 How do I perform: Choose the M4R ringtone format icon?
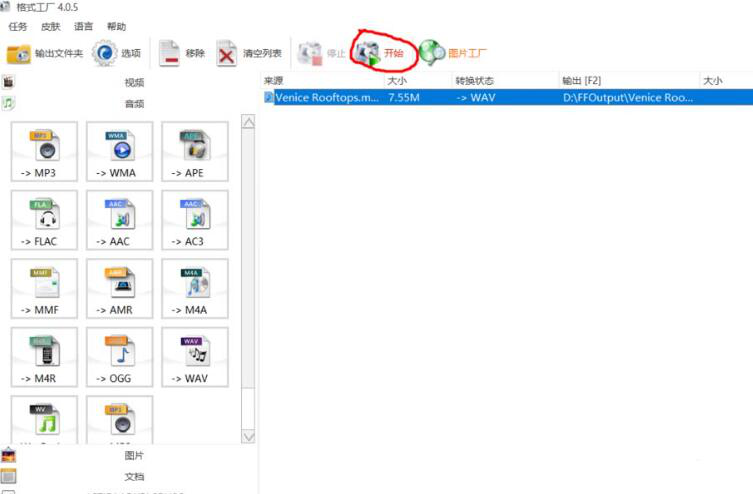46,357
